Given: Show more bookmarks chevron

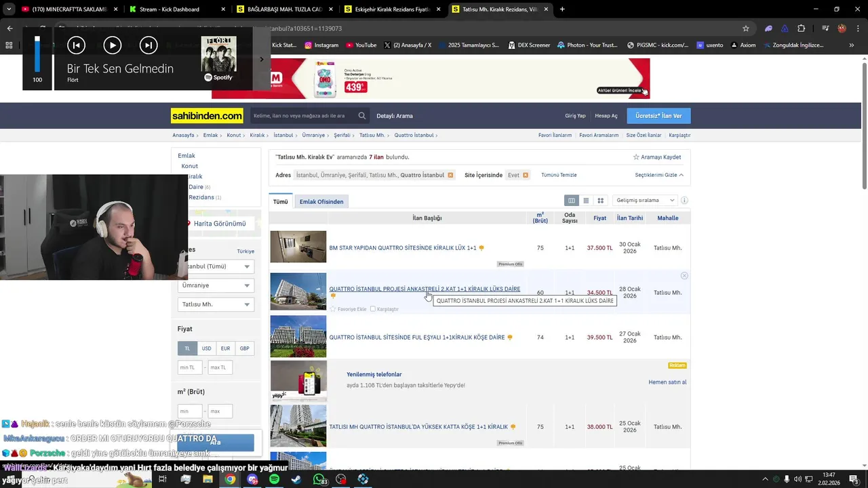Looking at the screenshot, I should (x=852, y=45).
